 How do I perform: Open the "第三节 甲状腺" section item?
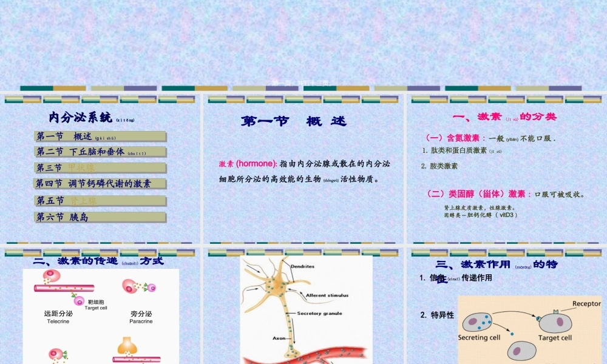pyautogui.click(x=100, y=168)
